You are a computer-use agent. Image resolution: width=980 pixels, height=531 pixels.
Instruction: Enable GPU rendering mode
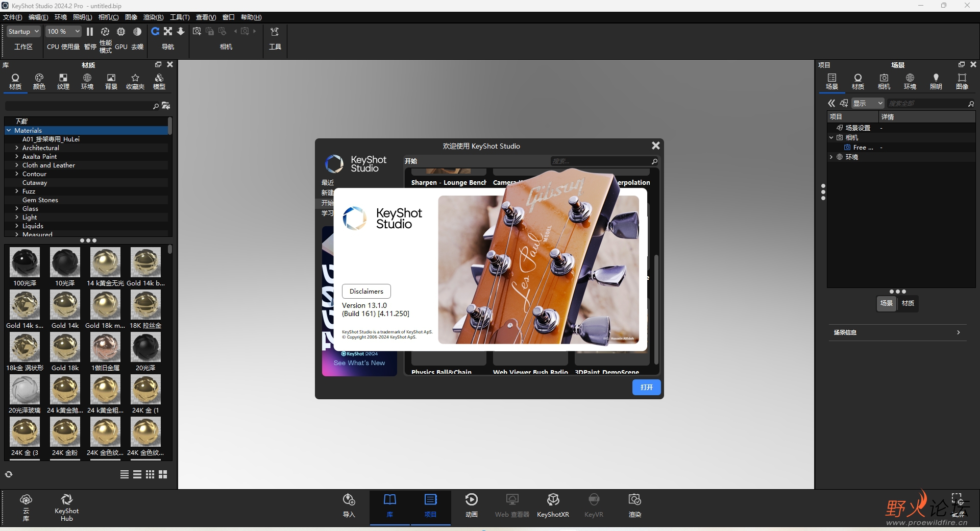[x=121, y=32]
